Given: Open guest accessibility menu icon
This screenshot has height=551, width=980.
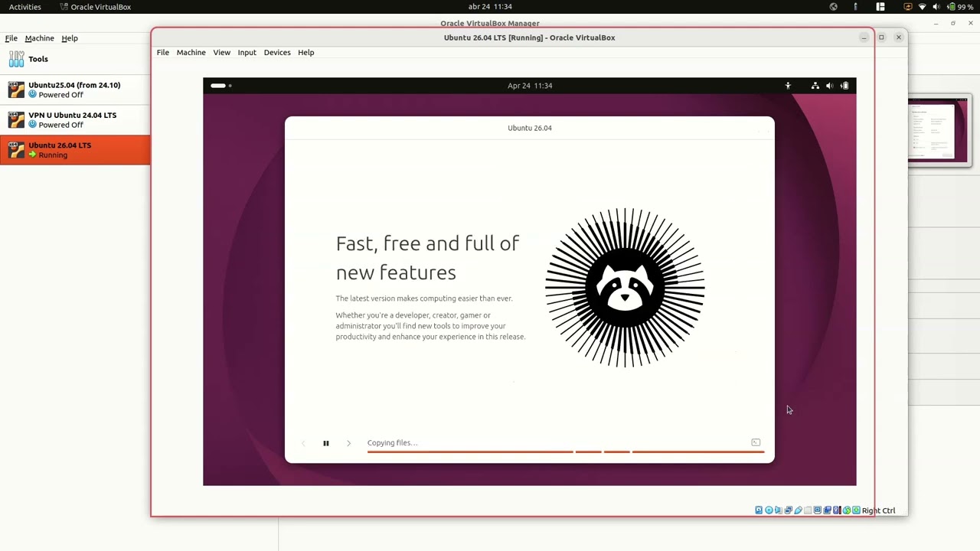Looking at the screenshot, I should click(x=788, y=86).
